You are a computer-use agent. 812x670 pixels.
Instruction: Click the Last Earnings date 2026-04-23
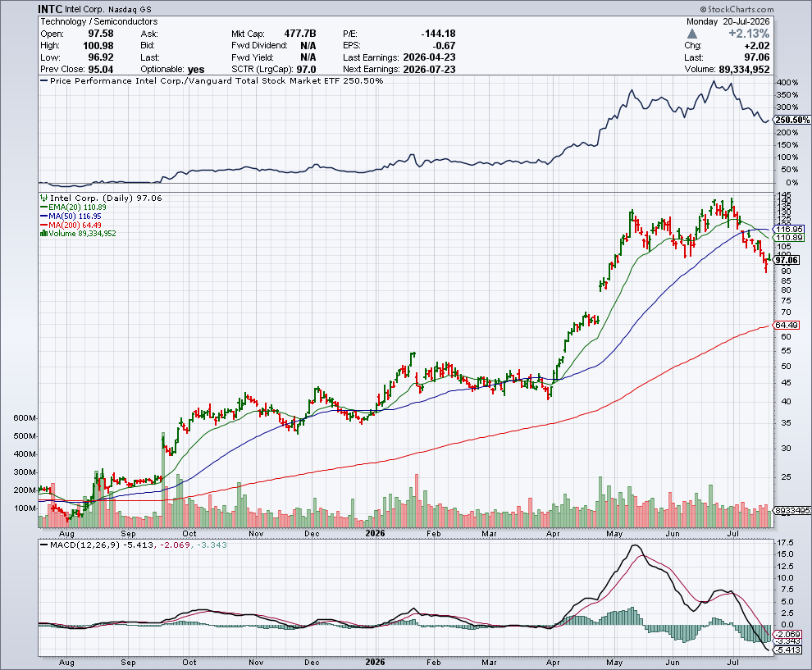pyautogui.click(x=429, y=57)
